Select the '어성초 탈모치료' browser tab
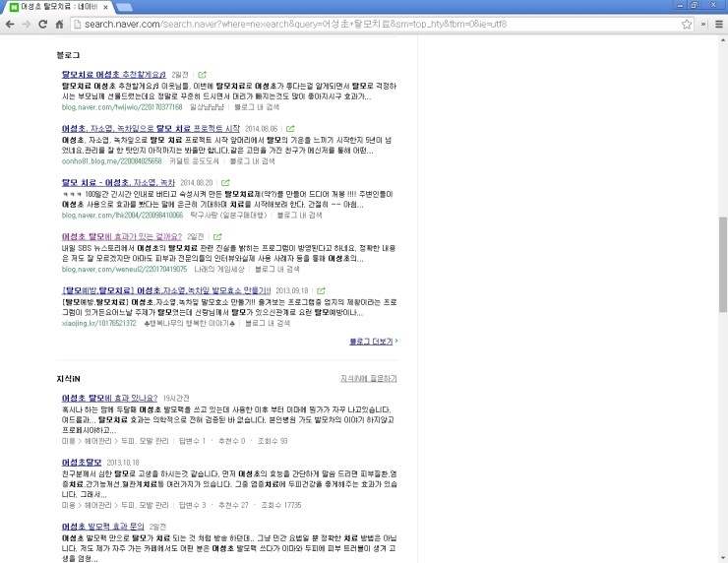Screen dimensions: 728x563 (x=59, y=6)
